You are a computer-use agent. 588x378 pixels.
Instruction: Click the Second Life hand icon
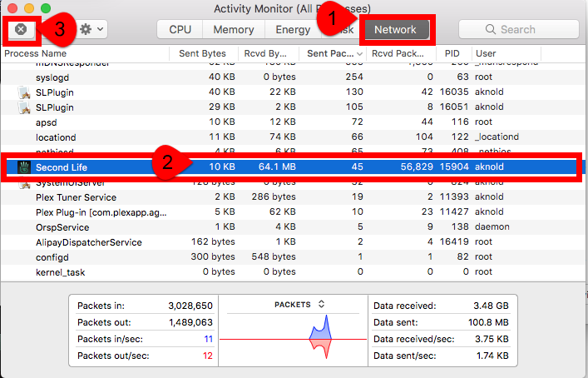pyautogui.click(x=24, y=167)
